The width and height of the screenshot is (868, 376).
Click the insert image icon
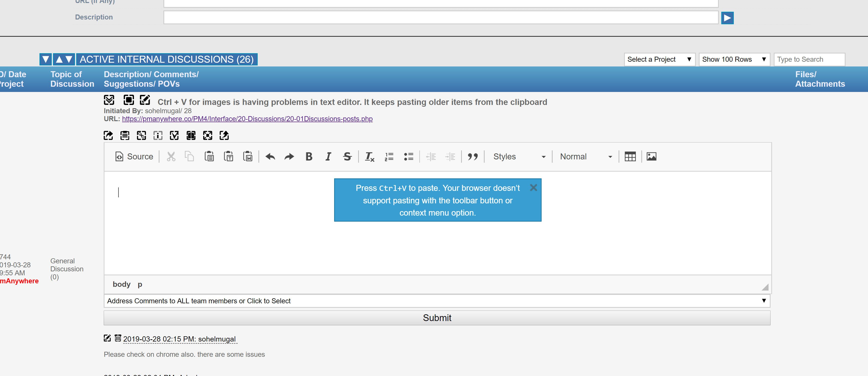(651, 157)
